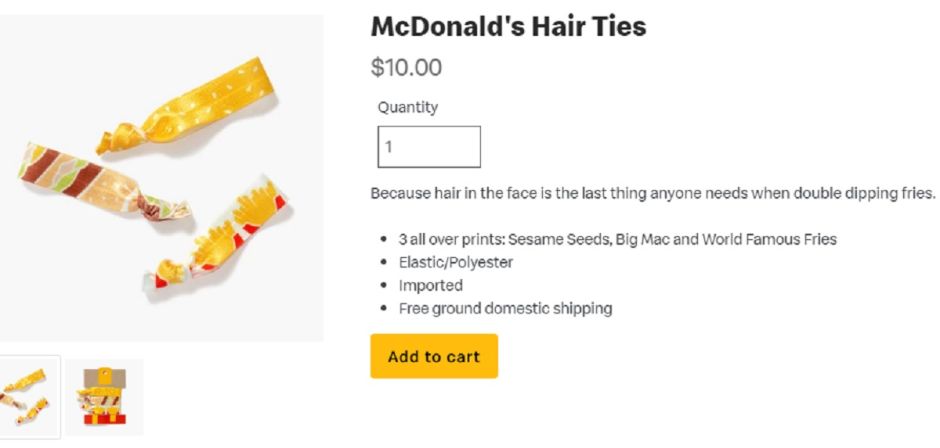Focus the Quantity input field

(x=429, y=147)
